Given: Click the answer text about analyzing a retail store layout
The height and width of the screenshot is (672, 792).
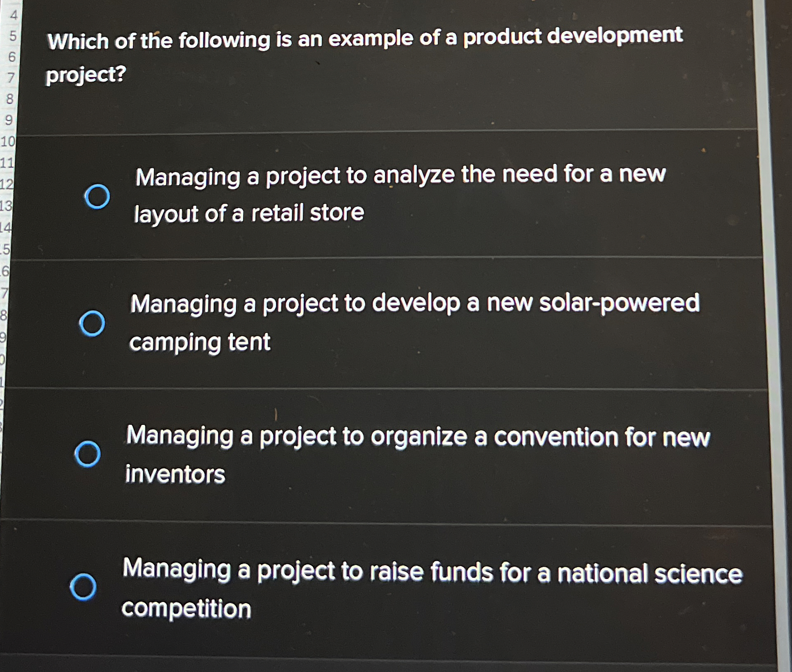Looking at the screenshot, I should click(400, 194).
